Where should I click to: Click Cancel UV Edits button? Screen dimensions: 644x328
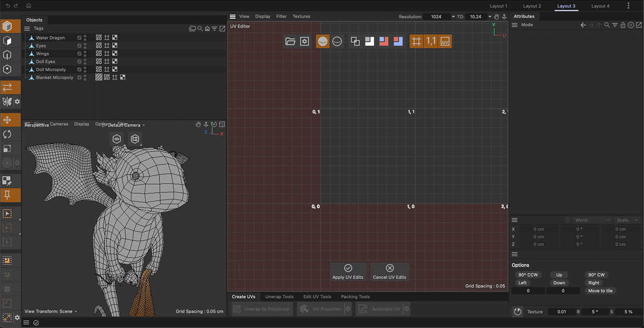[x=390, y=272]
